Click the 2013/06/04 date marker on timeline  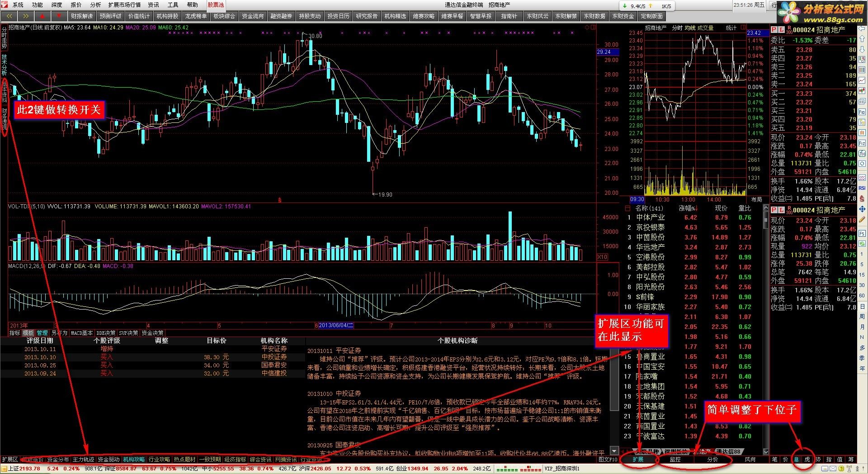click(x=336, y=325)
